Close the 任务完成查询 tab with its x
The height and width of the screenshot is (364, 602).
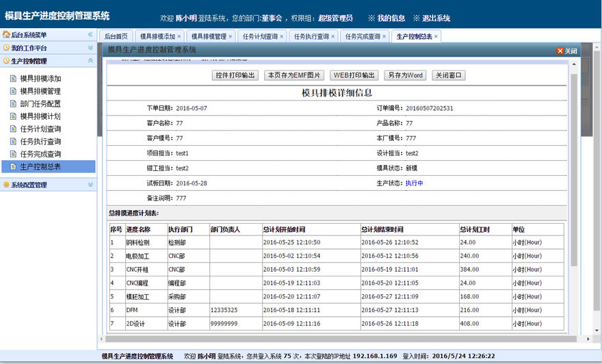[x=384, y=36]
